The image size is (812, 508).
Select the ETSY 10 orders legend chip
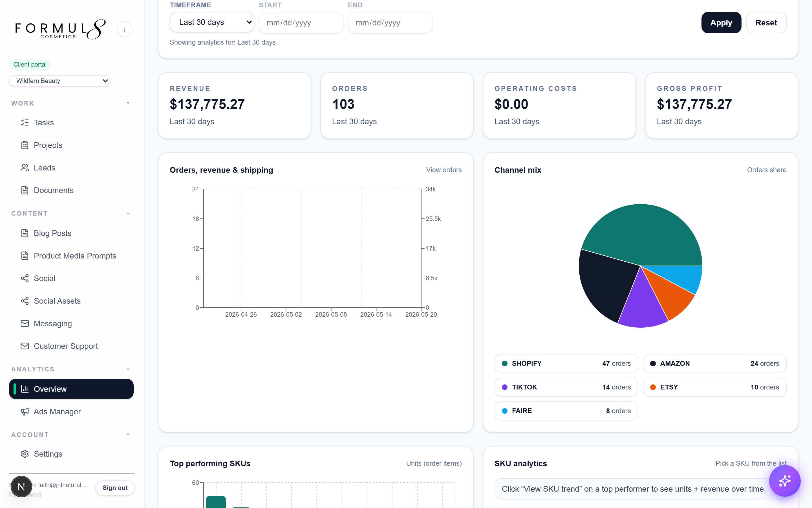coord(714,387)
